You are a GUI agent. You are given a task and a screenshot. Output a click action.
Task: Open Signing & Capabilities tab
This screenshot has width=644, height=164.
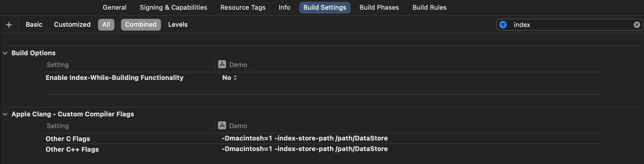pyautogui.click(x=173, y=8)
